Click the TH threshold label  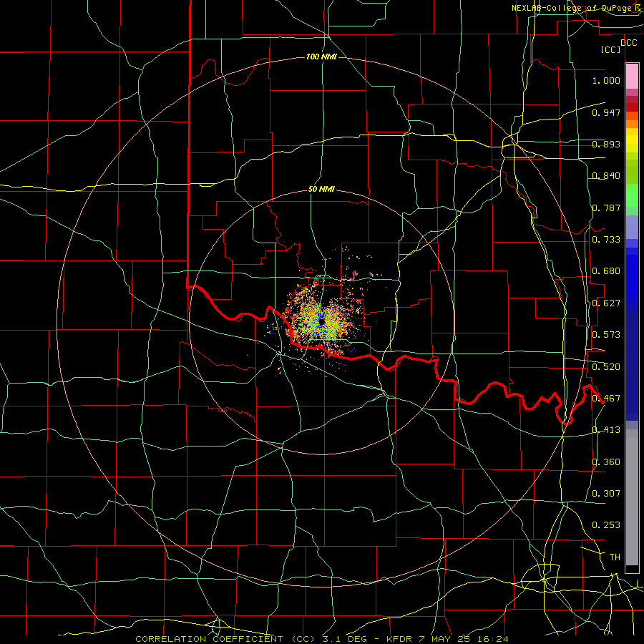[615, 557]
